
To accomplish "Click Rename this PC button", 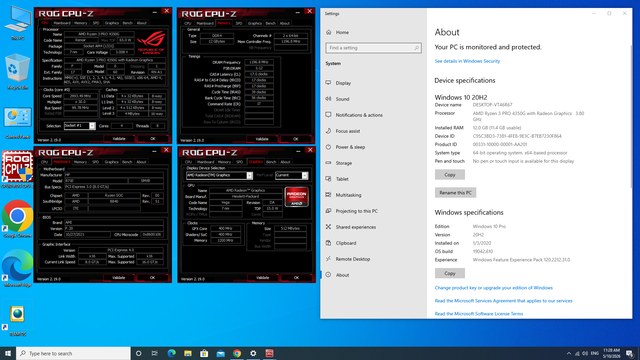I will coord(455,193).
